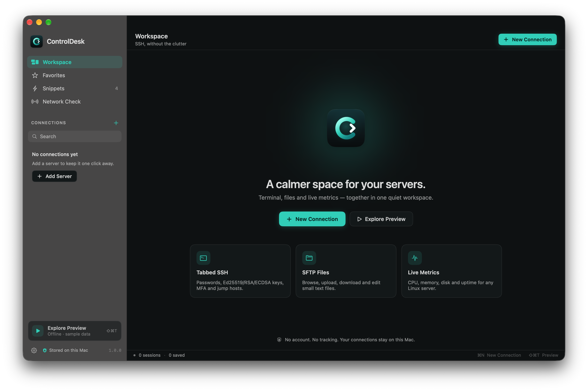Click the Snippets count badge '4'
Viewport: 588px width, 391px height.
pyautogui.click(x=116, y=89)
